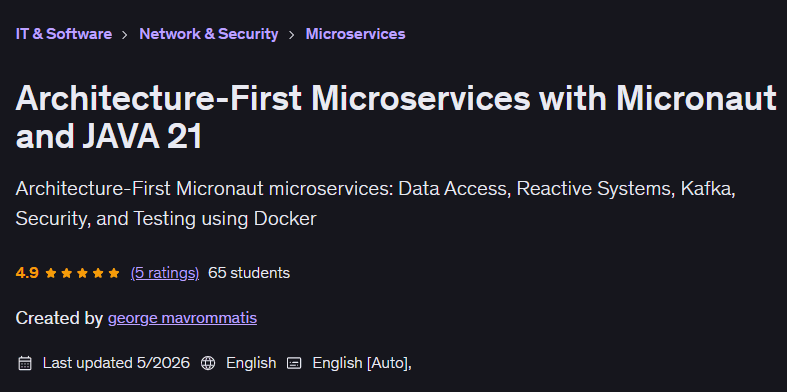The image size is (787, 392).
Task: Click the 4.9 rating score
Action: coord(27,273)
